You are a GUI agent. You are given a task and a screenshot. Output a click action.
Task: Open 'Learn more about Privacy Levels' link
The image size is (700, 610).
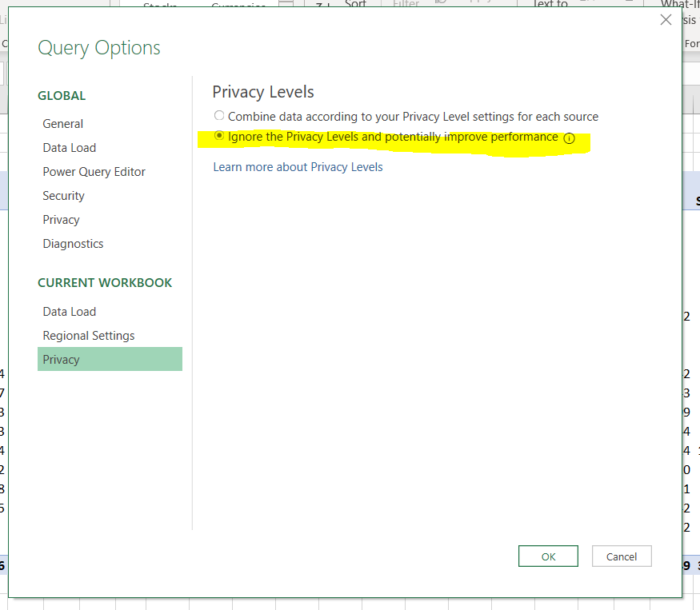coord(298,167)
